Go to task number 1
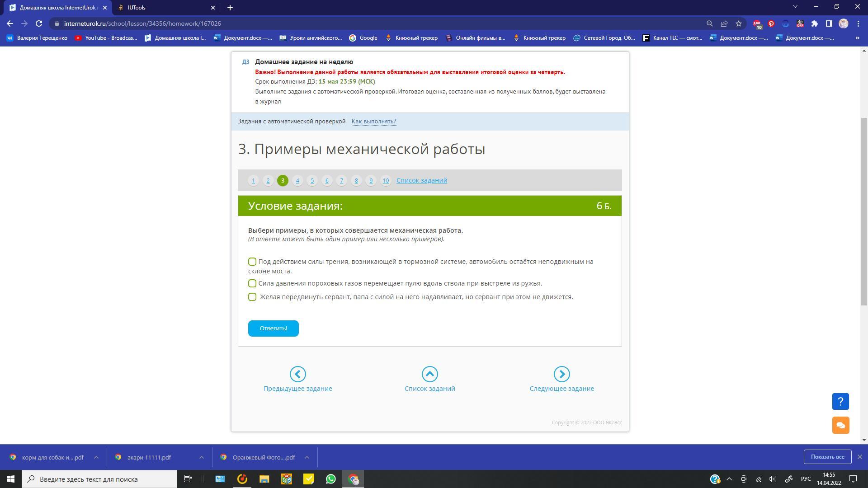Screen dimensions: 868x488 click(x=253, y=180)
